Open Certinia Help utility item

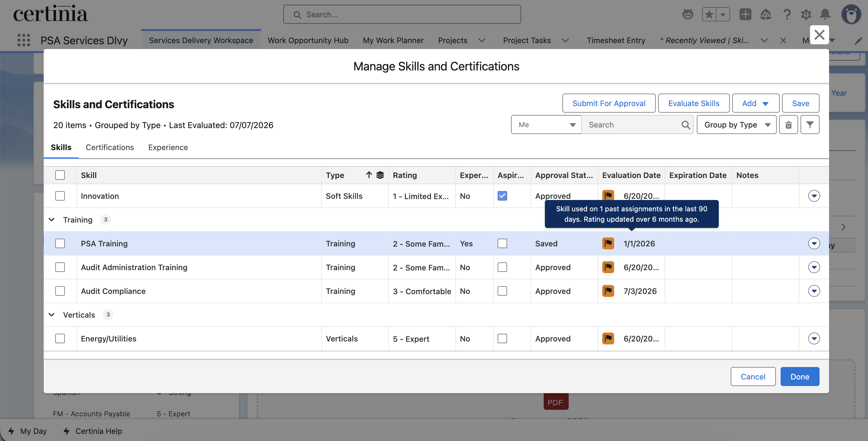click(x=93, y=431)
